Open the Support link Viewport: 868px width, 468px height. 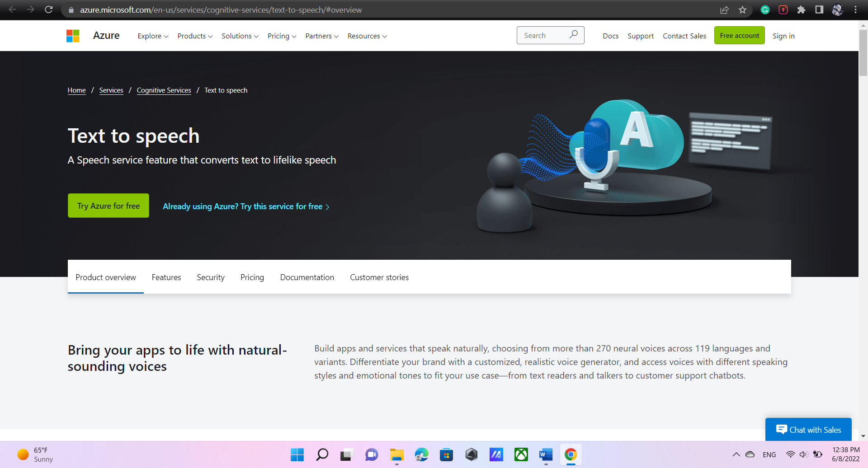pyautogui.click(x=641, y=36)
